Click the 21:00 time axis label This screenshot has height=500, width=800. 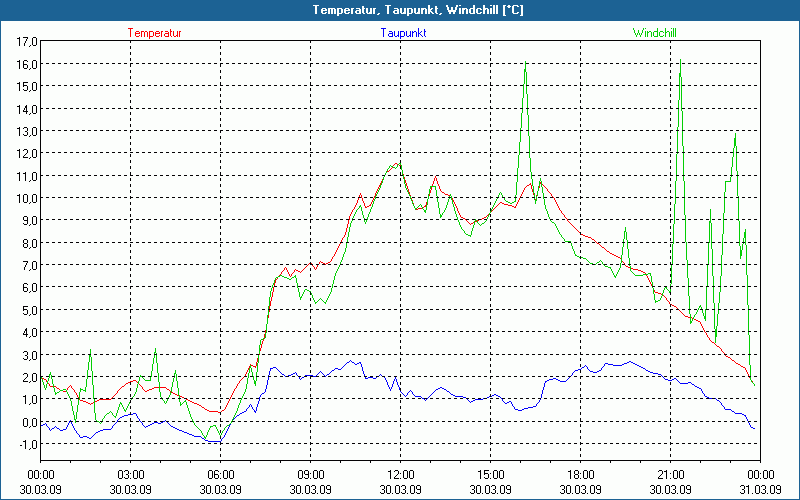pyautogui.click(x=670, y=475)
